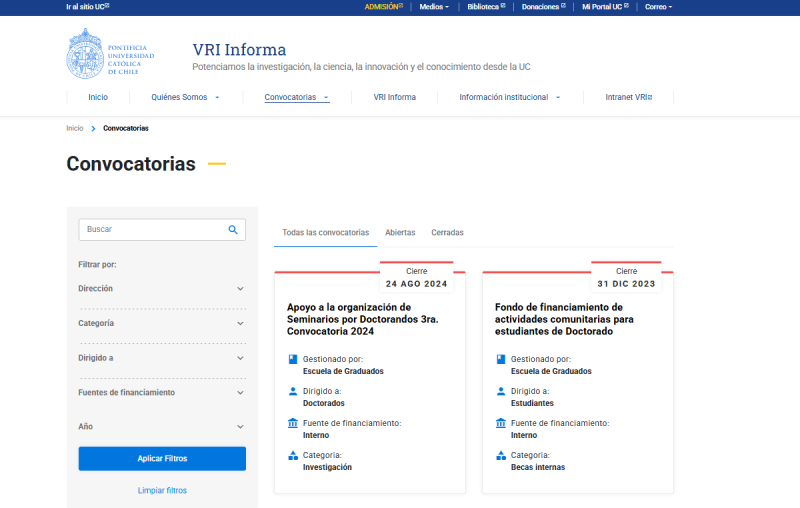The height and width of the screenshot is (508, 800).
Task: Open the Mi Portal UC link
Action: (605, 7)
